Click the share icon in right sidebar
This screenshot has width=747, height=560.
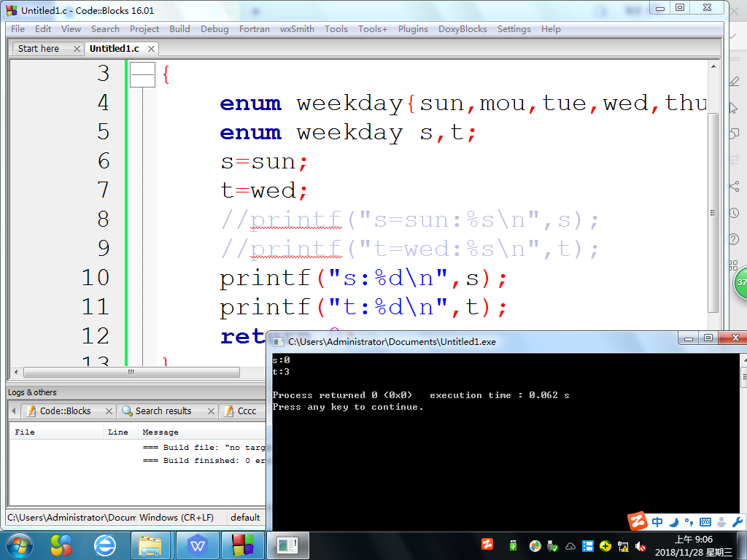coord(734,186)
